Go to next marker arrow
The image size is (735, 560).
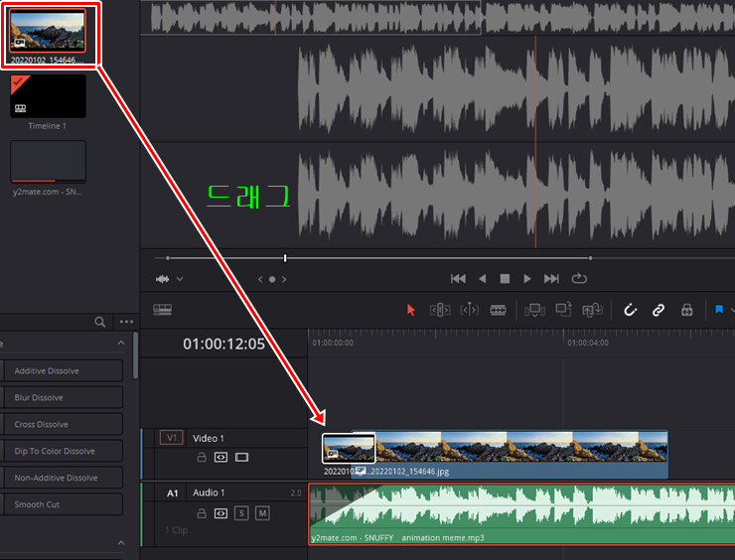click(x=284, y=279)
